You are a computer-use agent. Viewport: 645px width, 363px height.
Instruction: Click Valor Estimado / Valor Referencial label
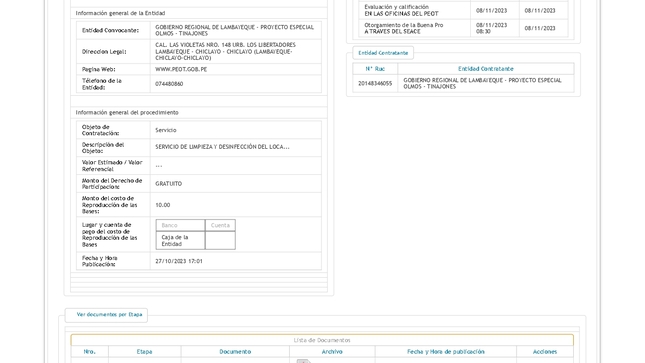(x=112, y=165)
